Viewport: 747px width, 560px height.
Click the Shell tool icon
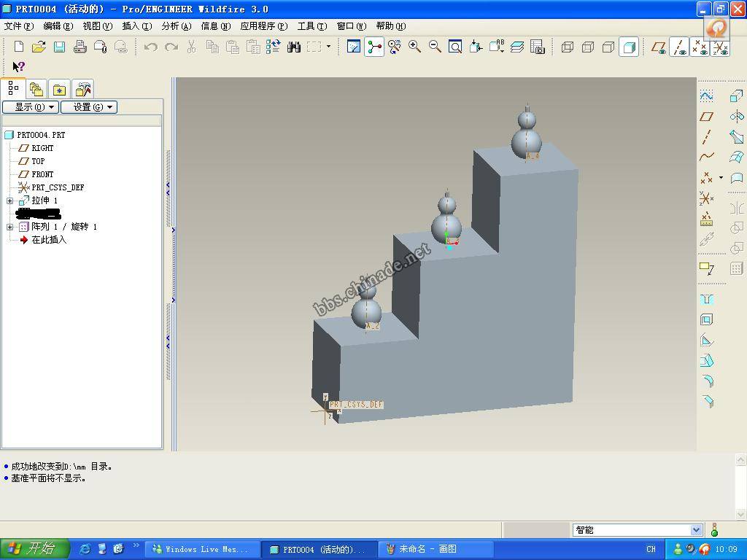[706, 320]
